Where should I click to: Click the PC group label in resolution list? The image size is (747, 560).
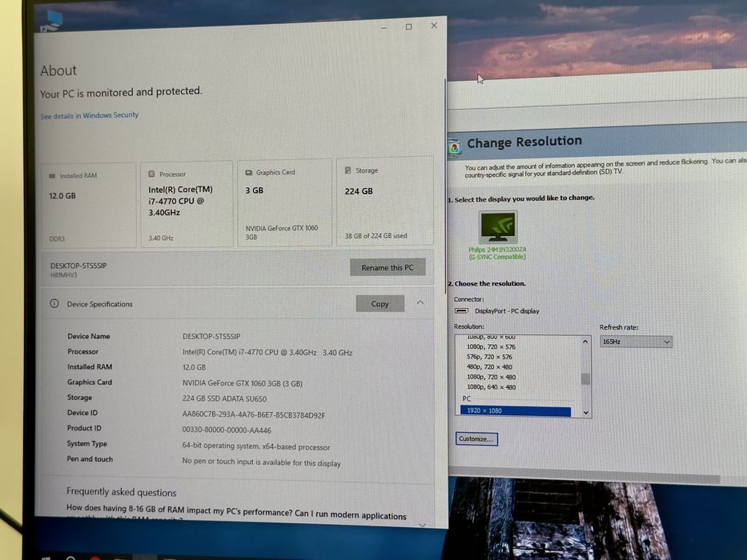[467, 398]
